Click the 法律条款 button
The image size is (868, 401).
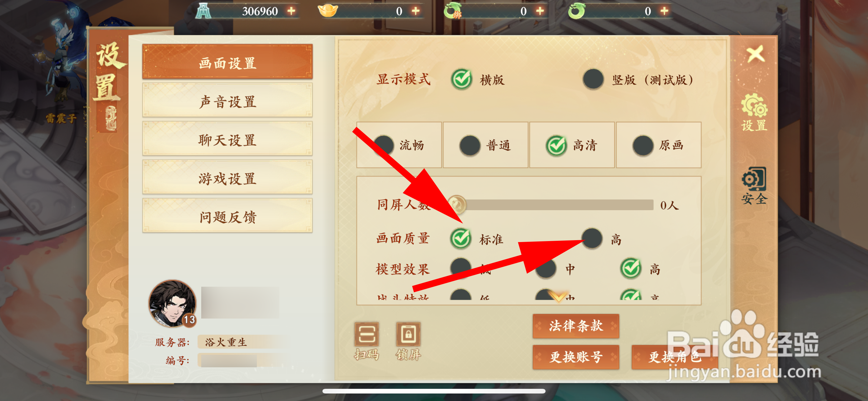(576, 326)
